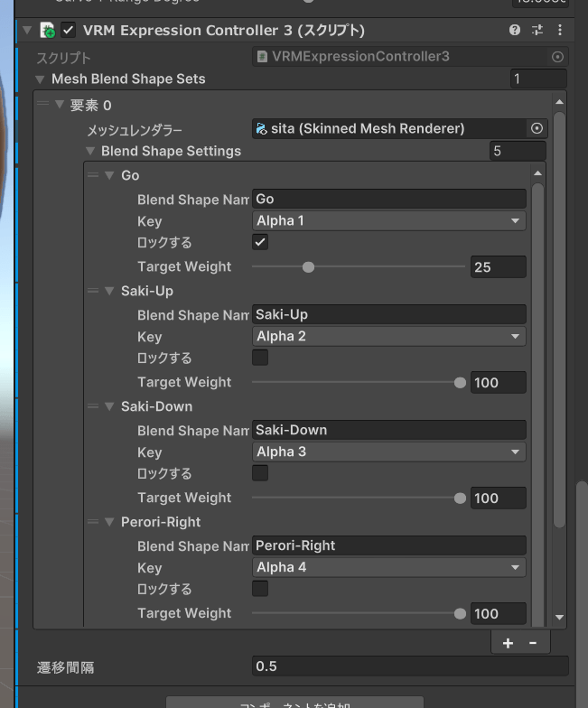This screenshot has width=588, height=708.
Task: Enable lock checkbox for Saki-Down
Action: point(260,473)
